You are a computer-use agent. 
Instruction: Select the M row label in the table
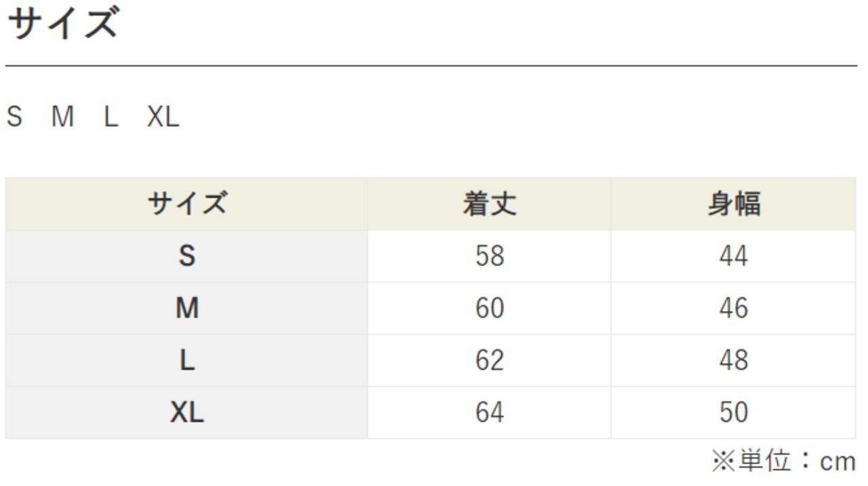click(x=186, y=308)
